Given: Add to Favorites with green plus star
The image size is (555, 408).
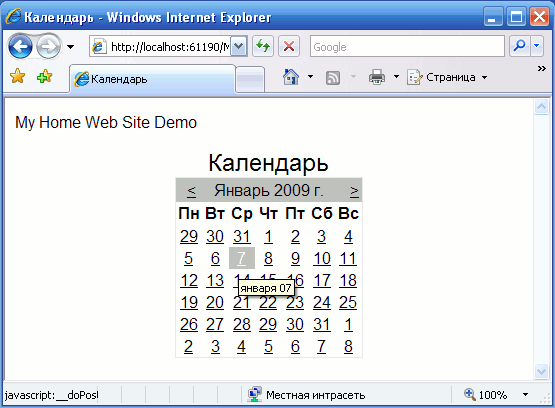Looking at the screenshot, I should (44, 76).
